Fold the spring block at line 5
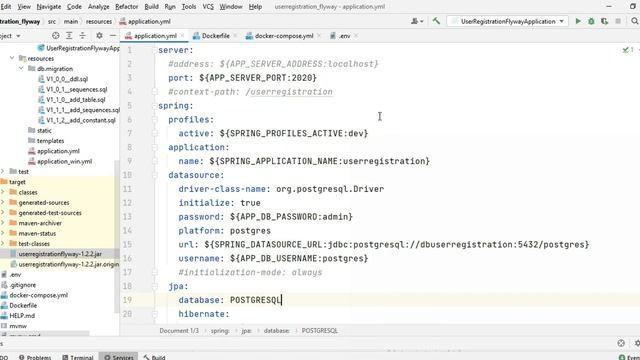The image size is (640, 360). point(155,106)
